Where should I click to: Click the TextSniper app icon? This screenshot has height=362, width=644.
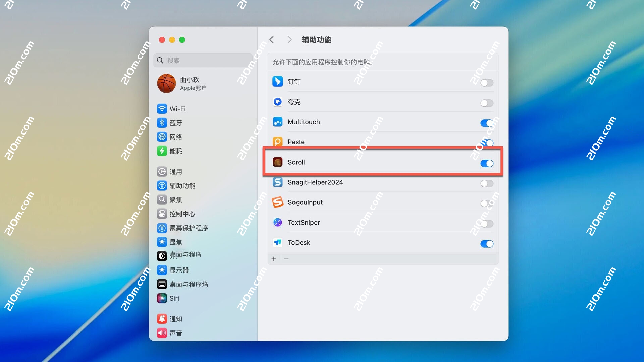coord(278,222)
